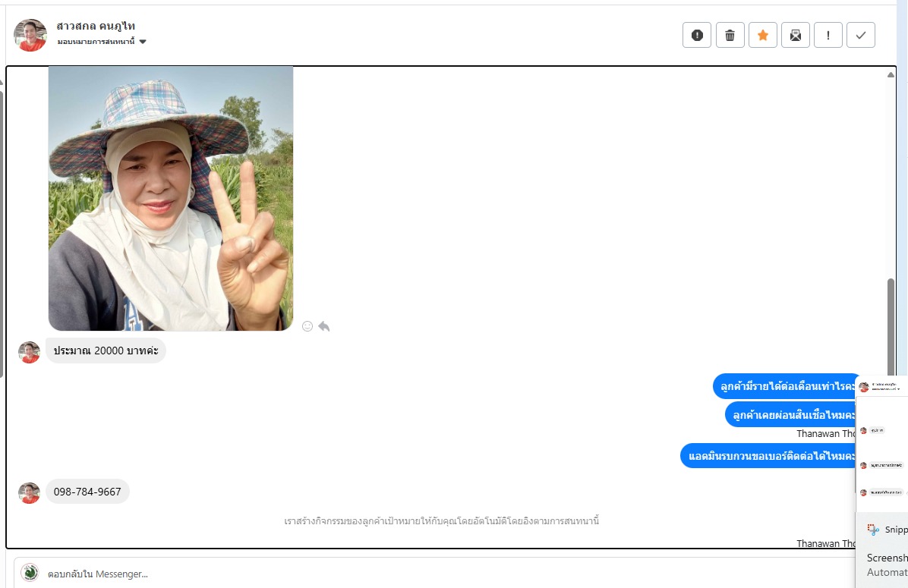Mark the conversation as done with checkmark
Image resolution: width=908 pixels, height=588 pixels.
click(860, 35)
